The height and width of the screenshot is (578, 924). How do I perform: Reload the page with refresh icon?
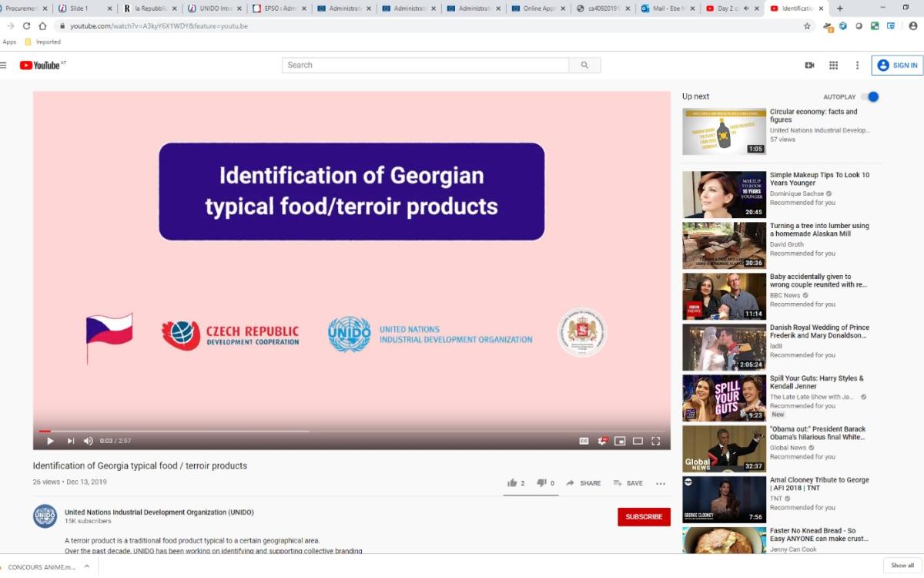tap(27, 25)
